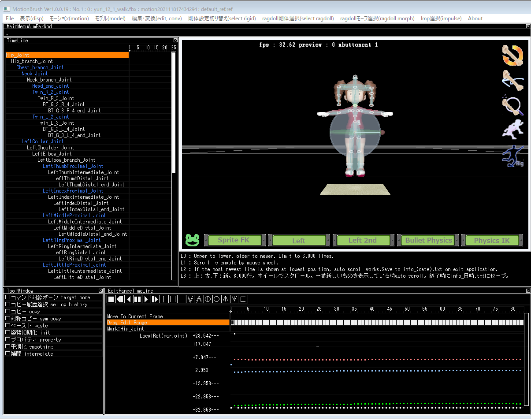Open the ragdoll剛体選択(select ragdoll) menu
Image resolution: width=531 pixels, height=420 pixels.
pyautogui.click(x=298, y=19)
